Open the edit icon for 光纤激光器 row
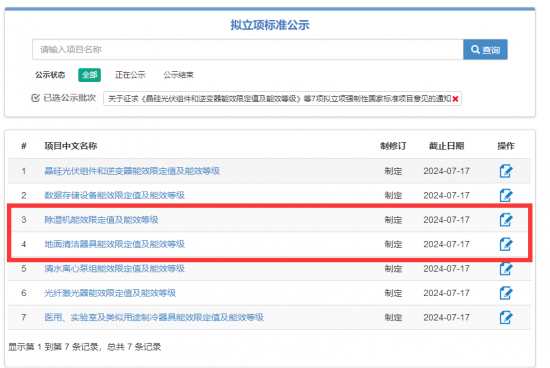The height and width of the screenshot is (368, 550). tap(506, 293)
